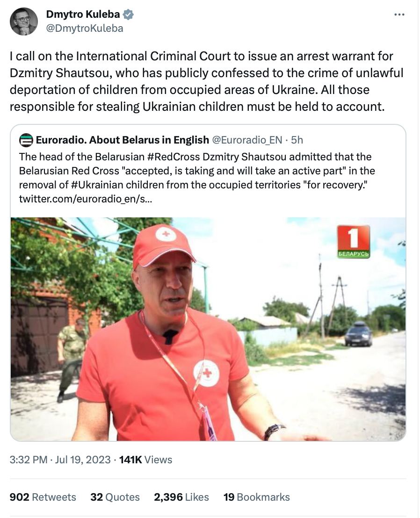Click the 3:32 PM Jul 19, 2023 timestamp
Viewport: 420px width, 518px height.
(x=60, y=460)
